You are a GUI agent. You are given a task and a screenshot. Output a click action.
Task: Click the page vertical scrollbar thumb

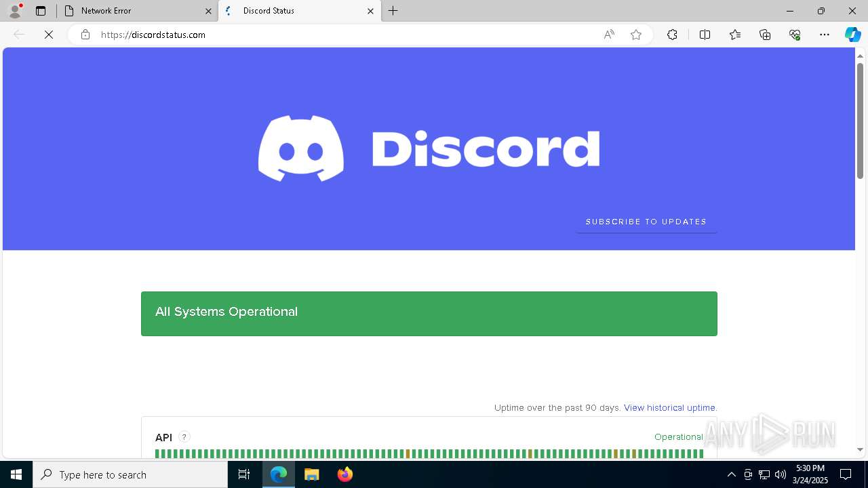coord(860,121)
